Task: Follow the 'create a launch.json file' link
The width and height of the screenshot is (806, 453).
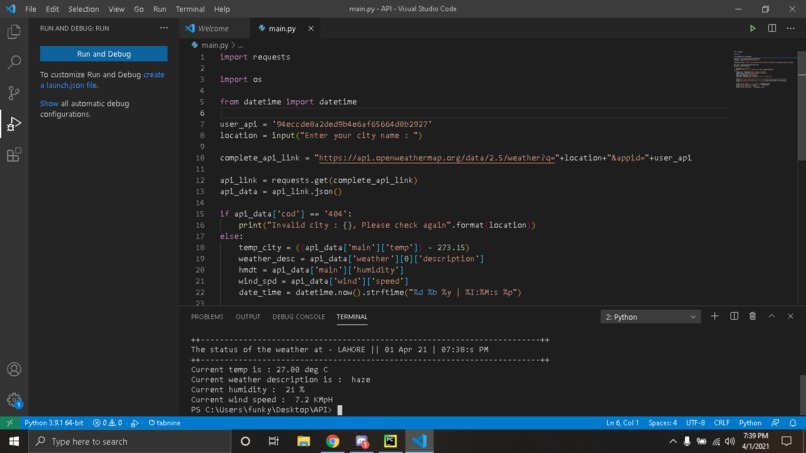Action: tap(102, 80)
